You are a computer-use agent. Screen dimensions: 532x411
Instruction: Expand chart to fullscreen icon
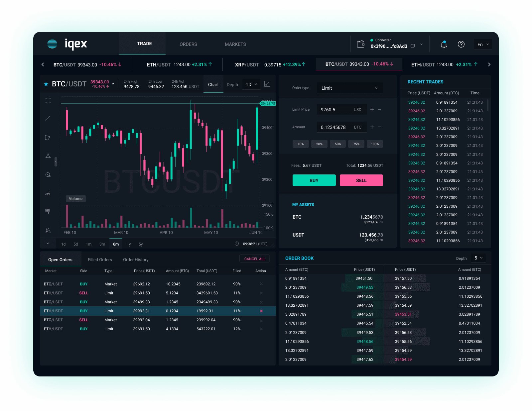267,84
